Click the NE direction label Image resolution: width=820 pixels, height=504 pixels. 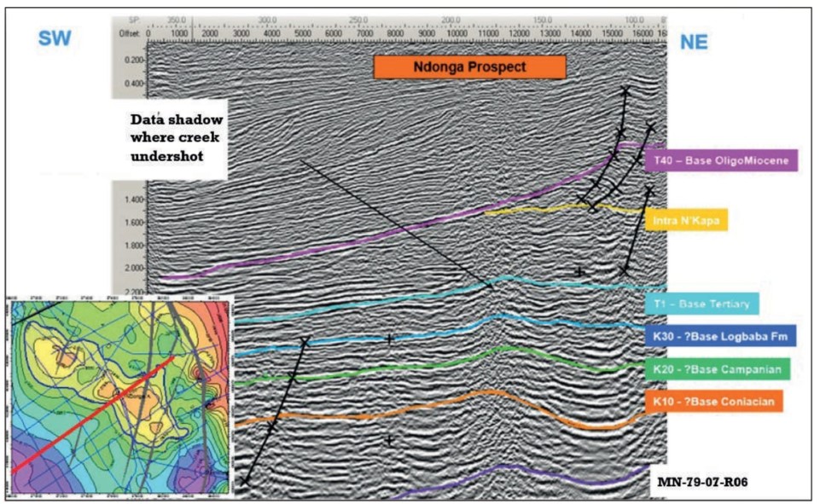[x=694, y=41]
